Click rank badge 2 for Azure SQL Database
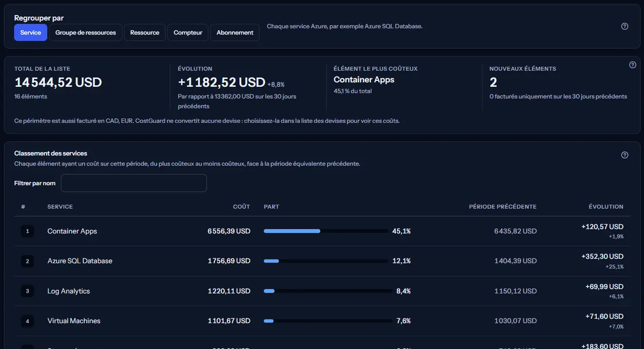The height and width of the screenshot is (349, 644). 27,261
